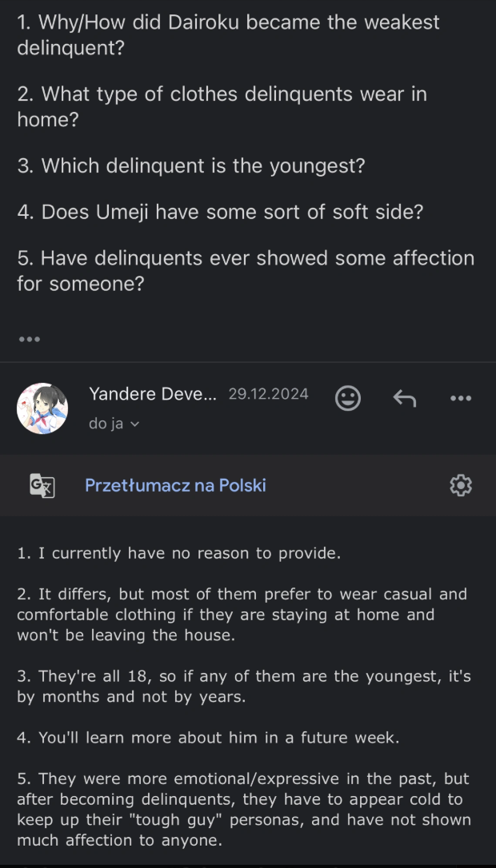Tap the reply about casual and comfortable clothing

coord(242,615)
